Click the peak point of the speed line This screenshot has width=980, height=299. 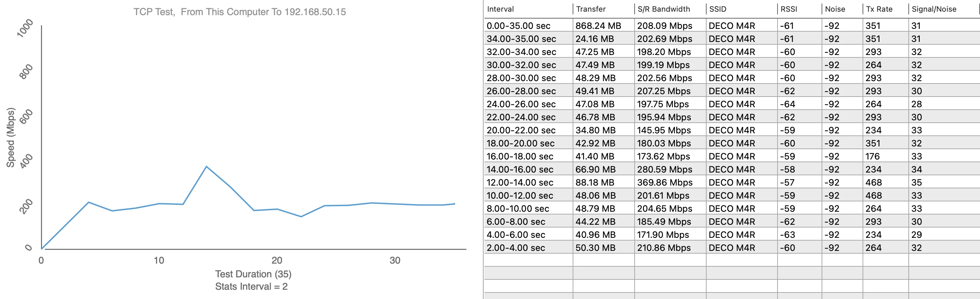(x=206, y=166)
